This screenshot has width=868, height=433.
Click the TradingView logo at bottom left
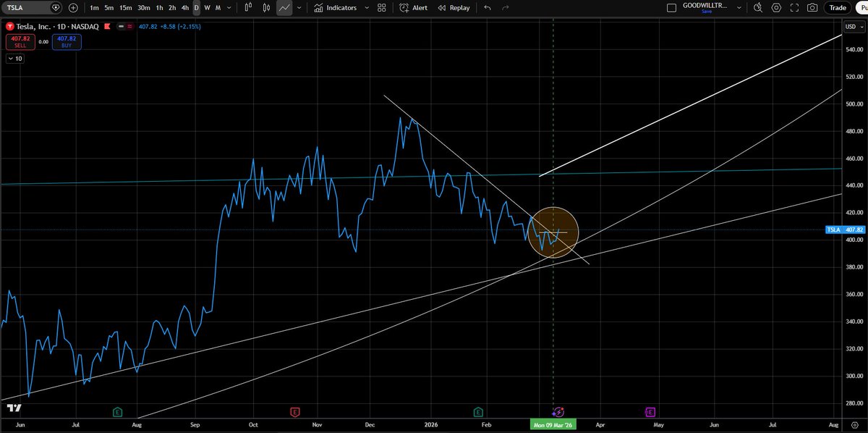14,408
